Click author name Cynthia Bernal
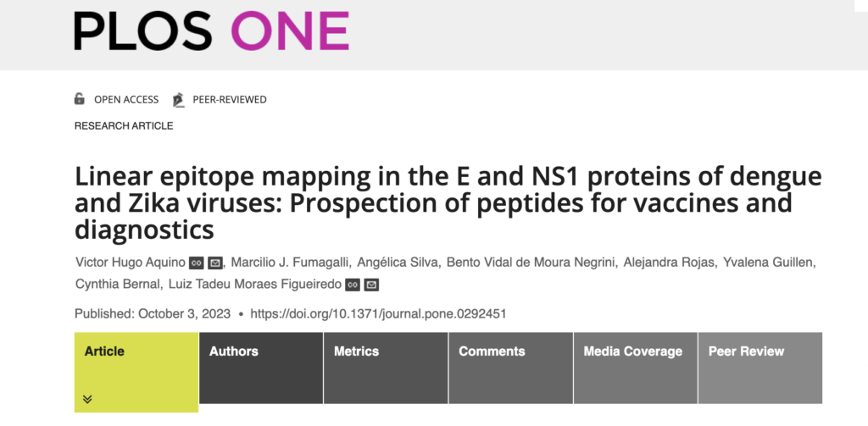 (x=117, y=285)
